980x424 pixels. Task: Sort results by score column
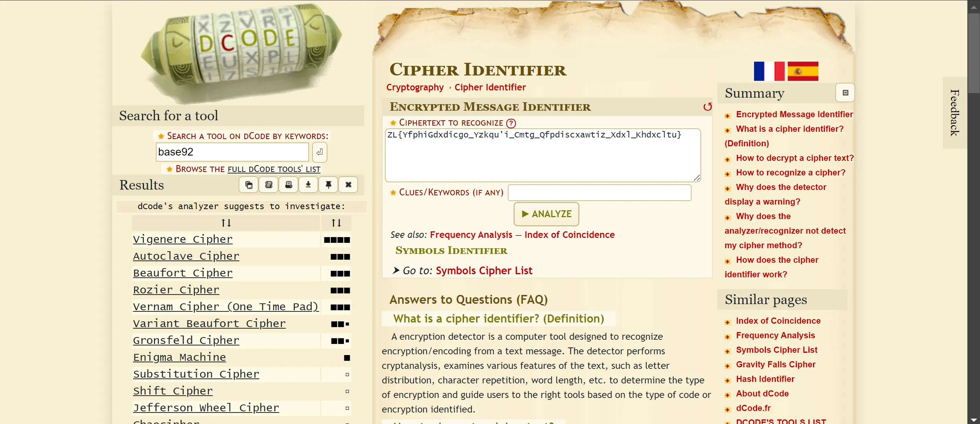(x=336, y=223)
